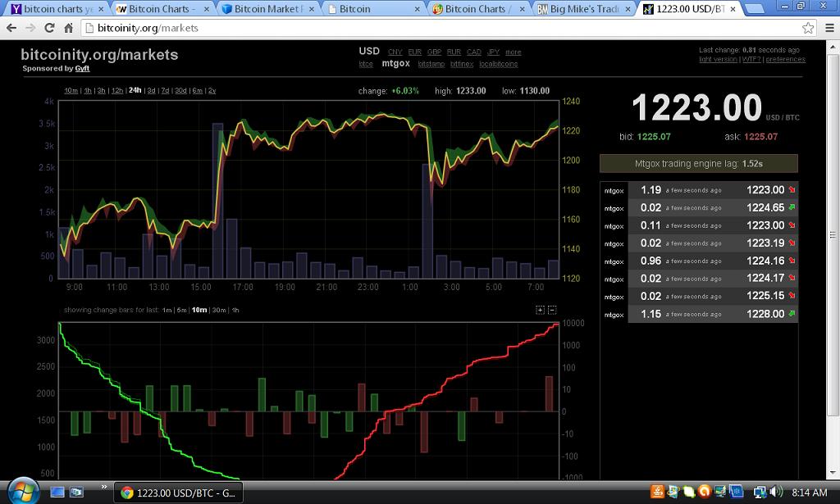Switch exchange to bitfinex
This screenshot has height=504, width=840.
[x=462, y=64]
